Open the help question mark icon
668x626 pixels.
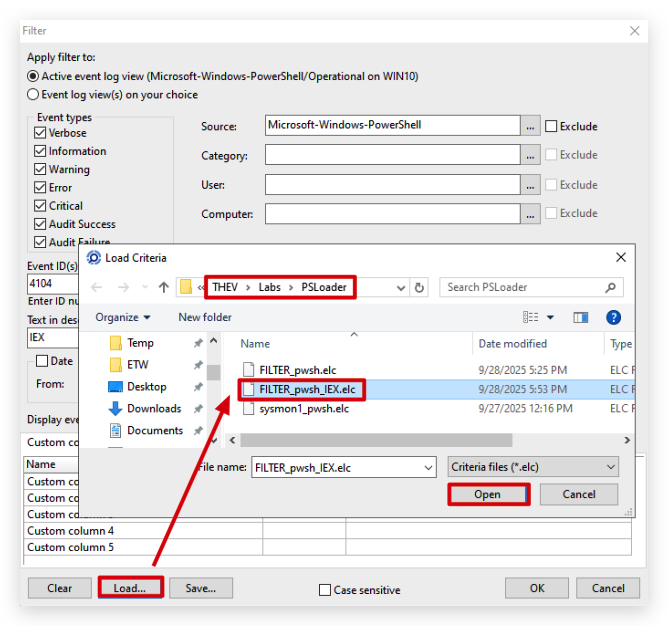pyautogui.click(x=613, y=317)
